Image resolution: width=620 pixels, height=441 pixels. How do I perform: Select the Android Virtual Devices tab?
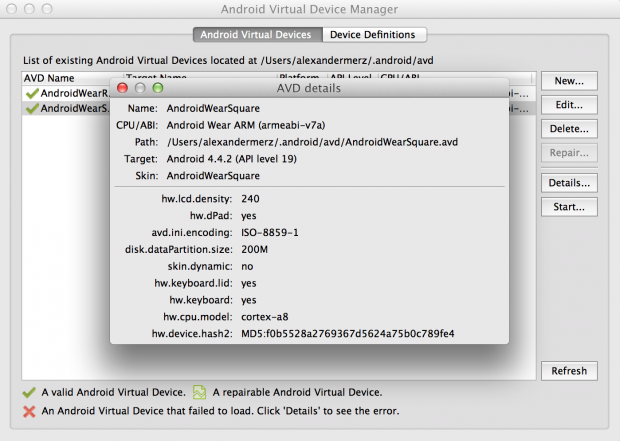(257, 34)
